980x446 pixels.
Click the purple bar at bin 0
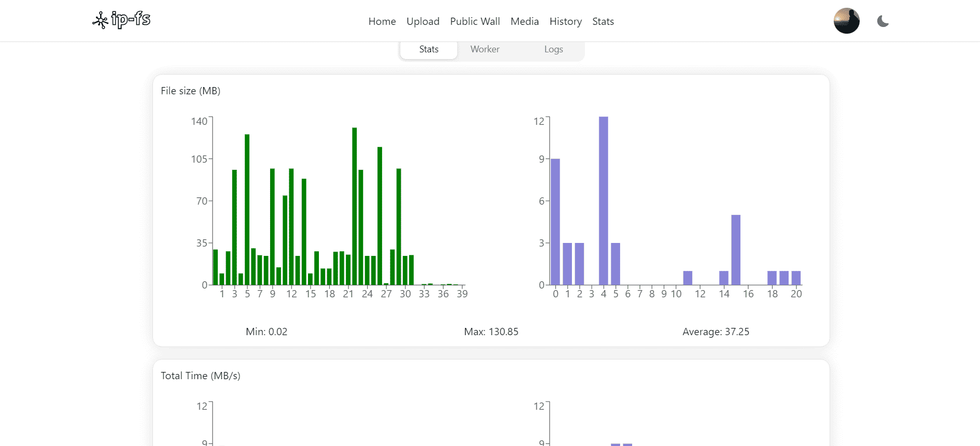[555, 222]
